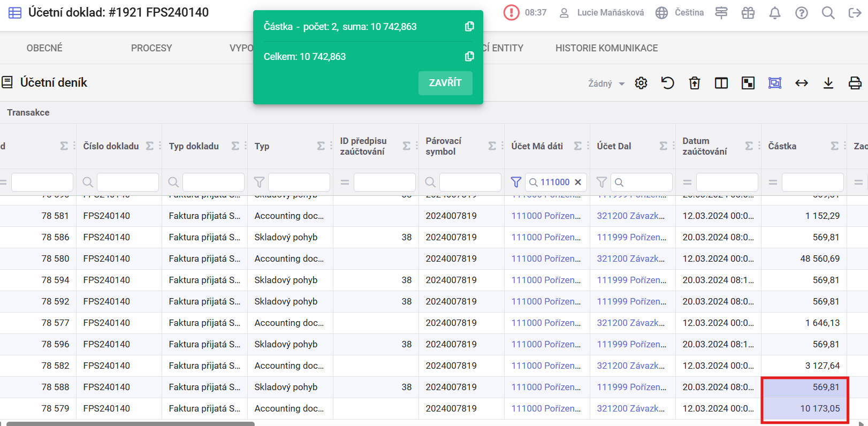This screenshot has width=868, height=426.
Task: Copy the Částka sum value in popup
Action: (469, 26)
